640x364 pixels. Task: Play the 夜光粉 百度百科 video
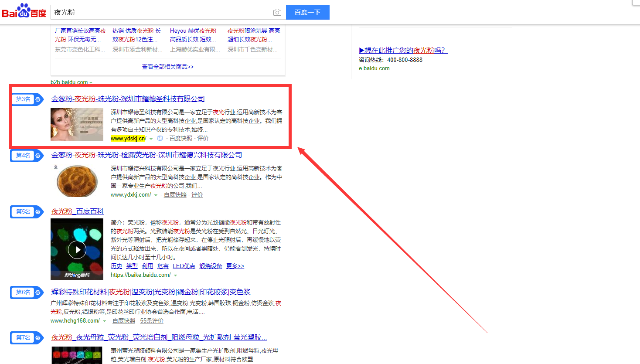click(x=77, y=250)
